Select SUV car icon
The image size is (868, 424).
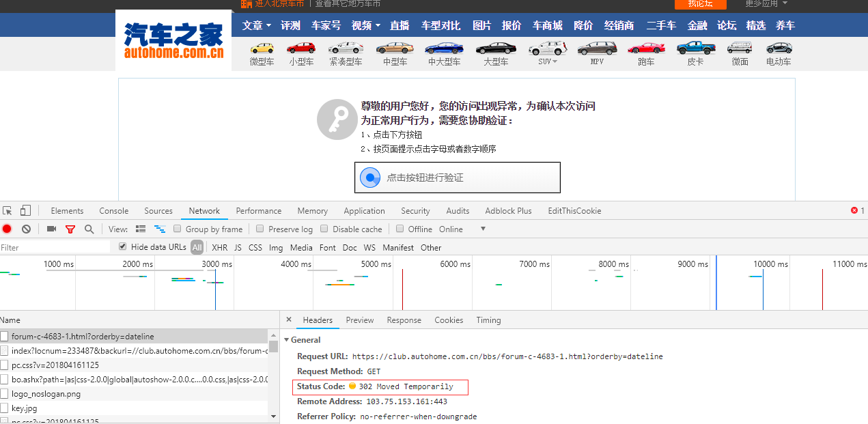[548, 48]
